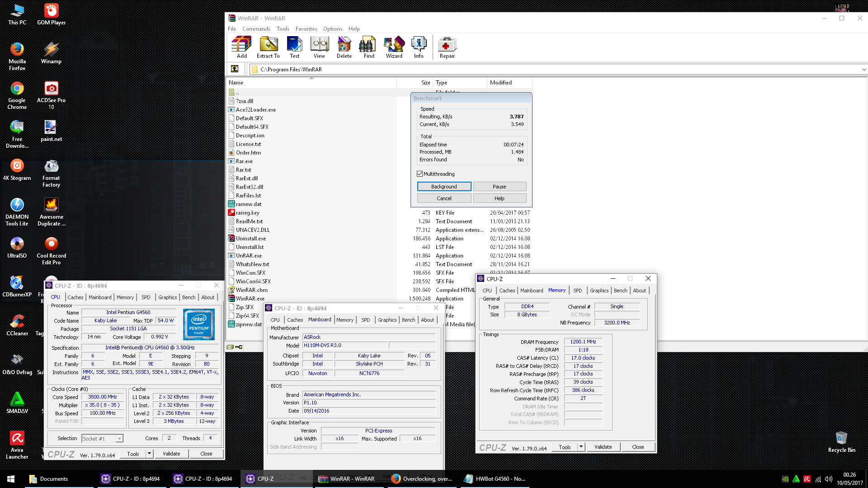Switch to SPD tab in CPU-Z Memory window
Screen dimensions: 868x488
click(577, 290)
